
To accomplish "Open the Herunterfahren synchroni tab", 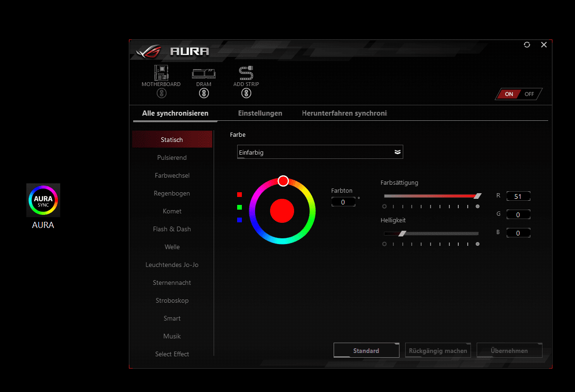I will point(344,113).
